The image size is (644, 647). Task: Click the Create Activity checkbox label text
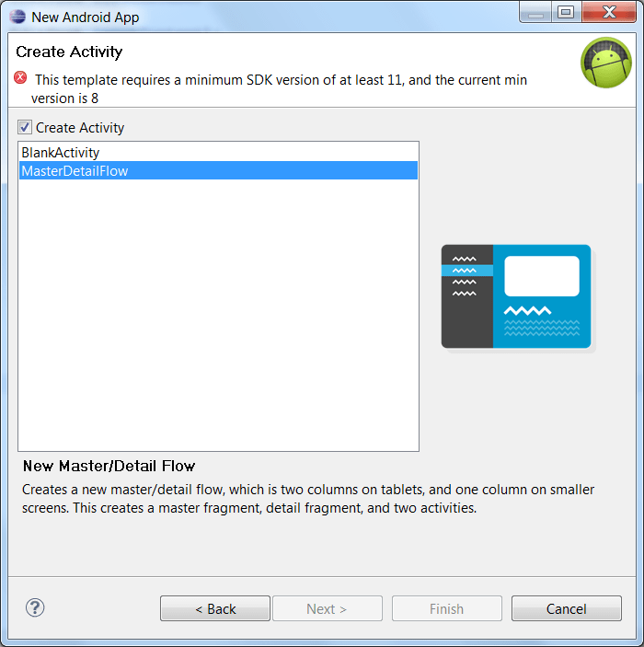tap(80, 128)
